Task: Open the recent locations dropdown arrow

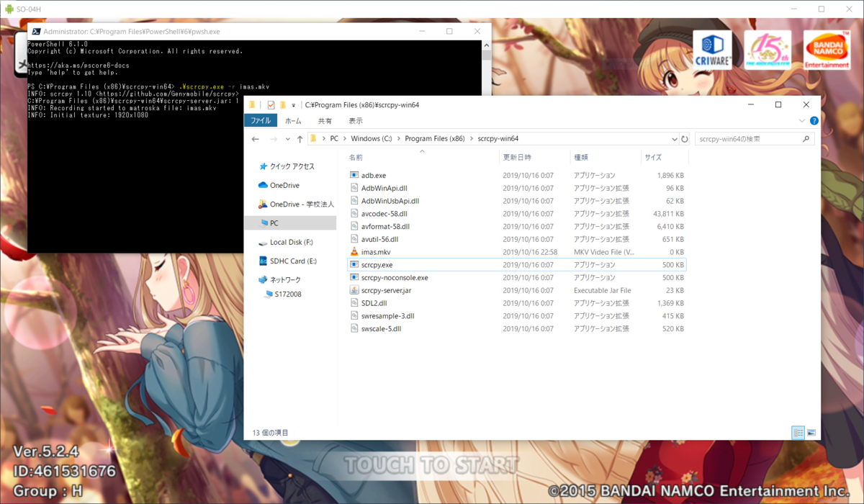Action: (287, 139)
